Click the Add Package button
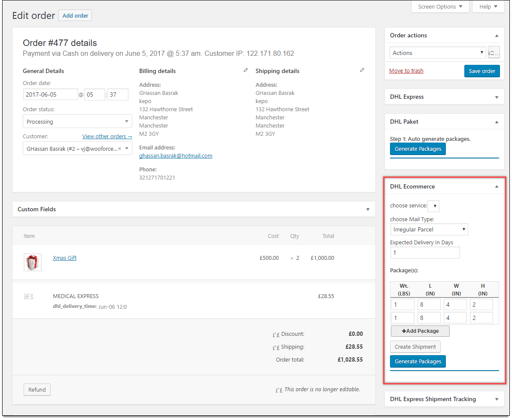This screenshot has height=420, width=512. click(x=420, y=331)
